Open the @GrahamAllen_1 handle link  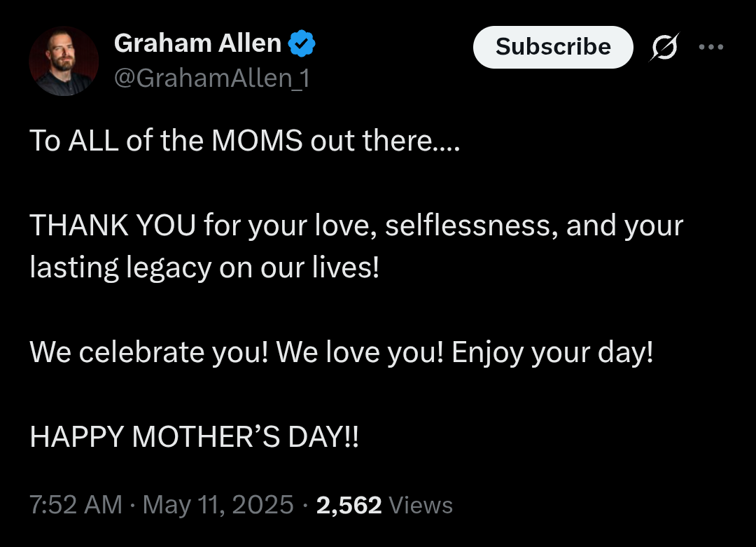pyautogui.click(x=211, y=78)
